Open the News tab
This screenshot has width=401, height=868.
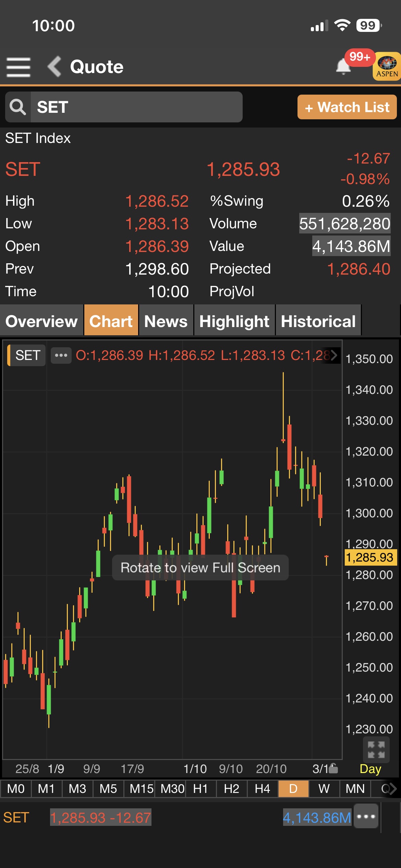(x=166, y=321)
